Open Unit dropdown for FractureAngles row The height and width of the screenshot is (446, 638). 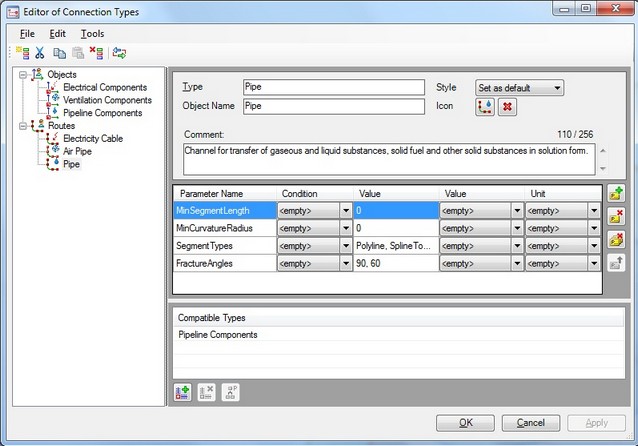[x=595, y=264]
